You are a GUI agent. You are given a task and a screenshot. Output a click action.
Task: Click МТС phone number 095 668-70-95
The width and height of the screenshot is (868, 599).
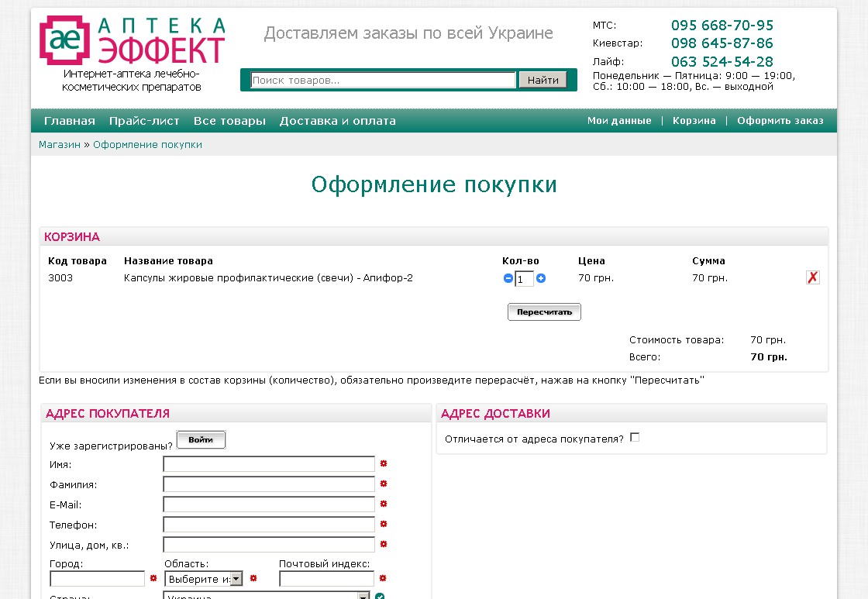[x=722, y=26]
